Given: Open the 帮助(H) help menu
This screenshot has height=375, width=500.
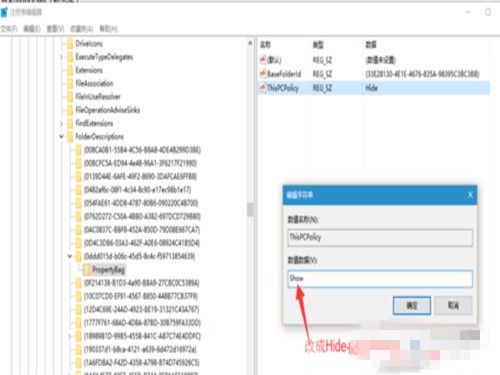Looking at the screenshot, I should [109, 29].
